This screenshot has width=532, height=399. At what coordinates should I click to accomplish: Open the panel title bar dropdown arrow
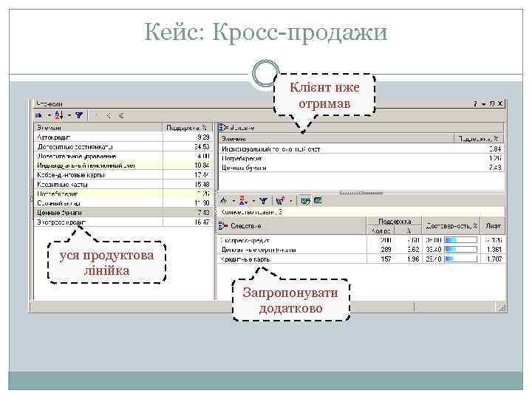[x=484, y=104]
